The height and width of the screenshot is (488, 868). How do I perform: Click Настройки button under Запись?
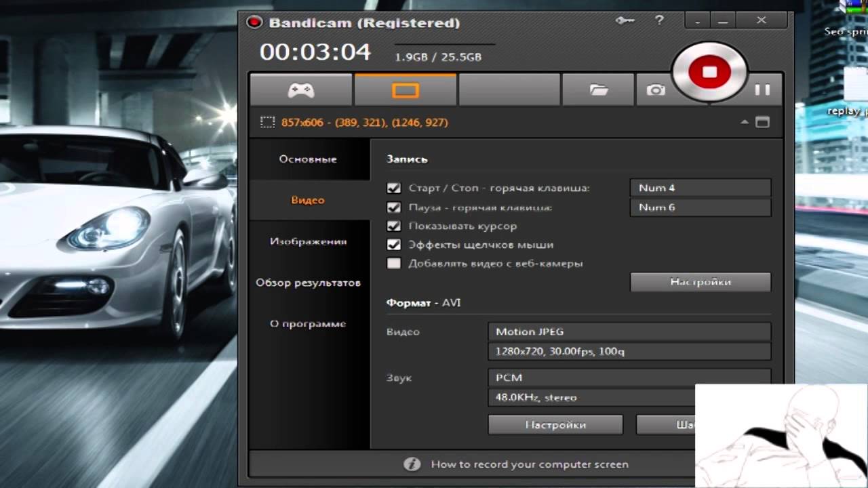[x=701, y=282]
